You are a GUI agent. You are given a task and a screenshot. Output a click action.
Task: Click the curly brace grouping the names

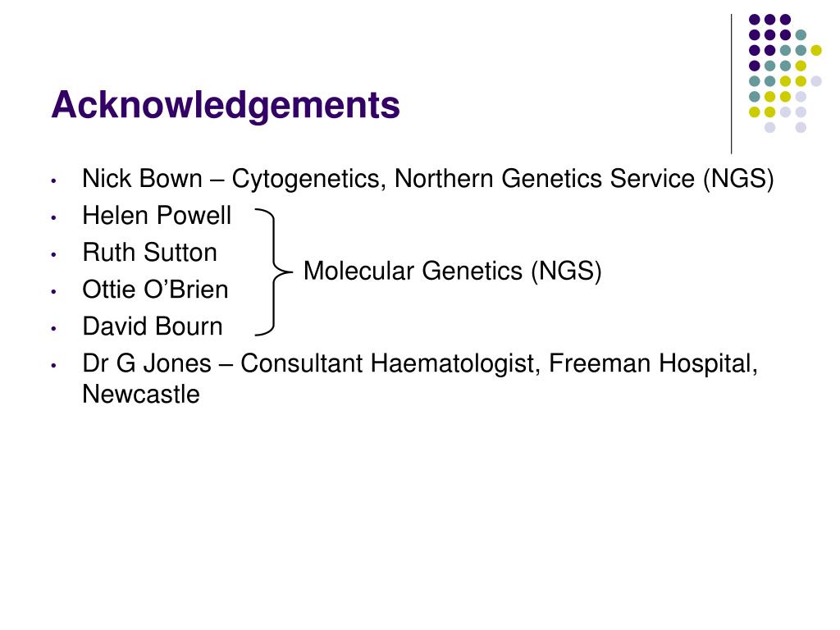[x=274, y=272]
